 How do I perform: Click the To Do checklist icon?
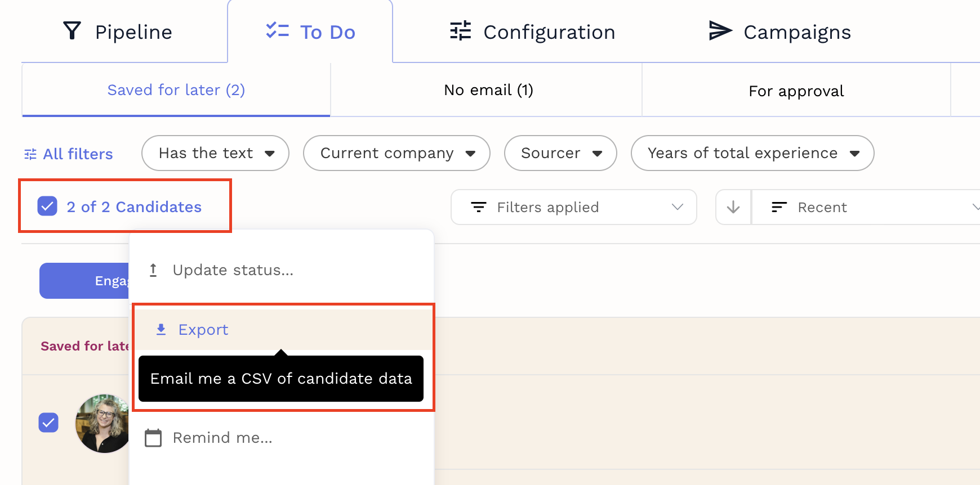277,31
